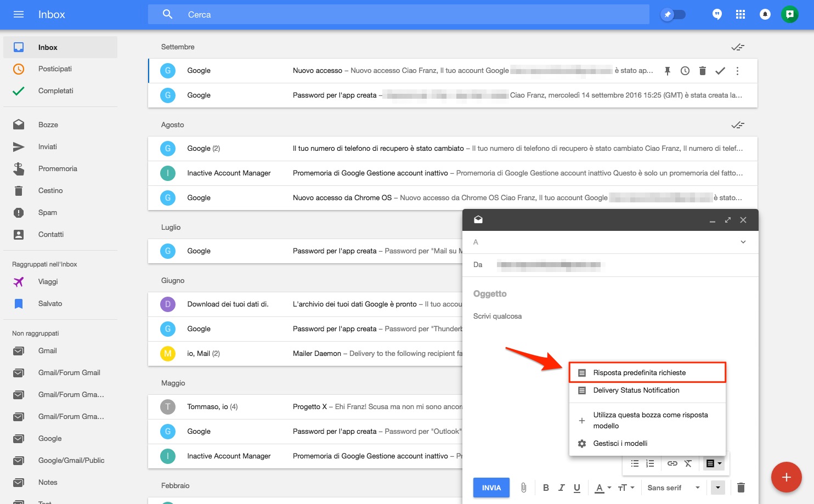The height and width of the screenshot is (504, 814).
Task: Toggle underline formatting
Action: [x=577, y=488]
